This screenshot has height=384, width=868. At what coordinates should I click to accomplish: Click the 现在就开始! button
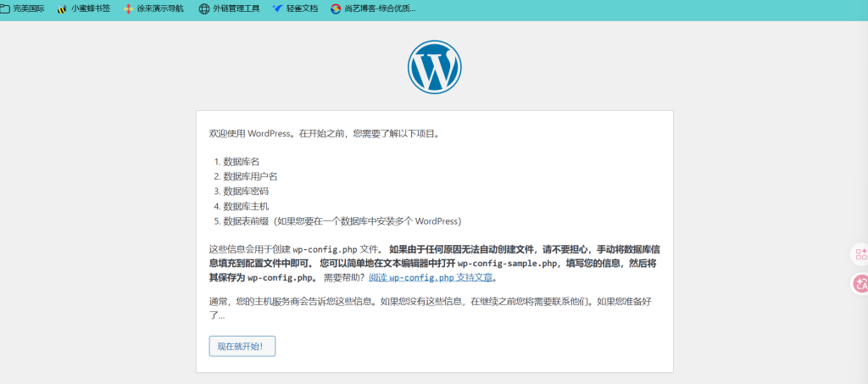click(242, 347)
